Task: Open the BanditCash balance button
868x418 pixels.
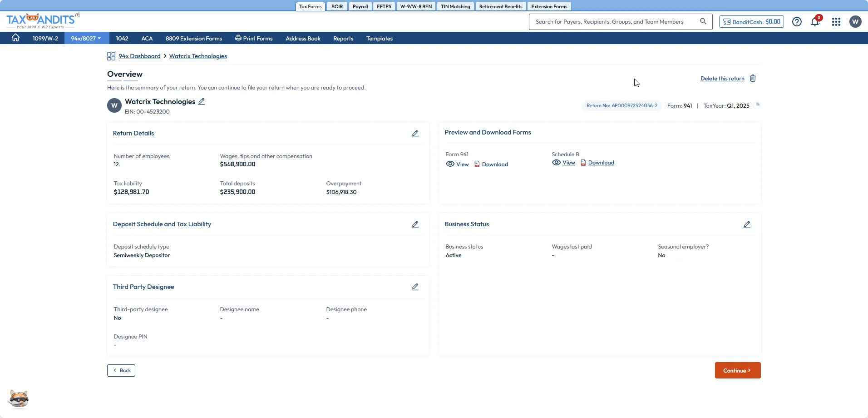Action: click(x=751, y=22)
